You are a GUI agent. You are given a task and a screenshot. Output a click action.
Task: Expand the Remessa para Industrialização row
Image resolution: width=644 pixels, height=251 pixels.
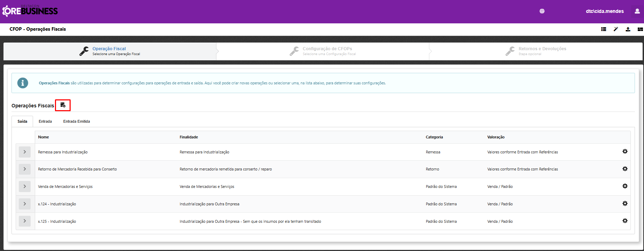point(25,152)
